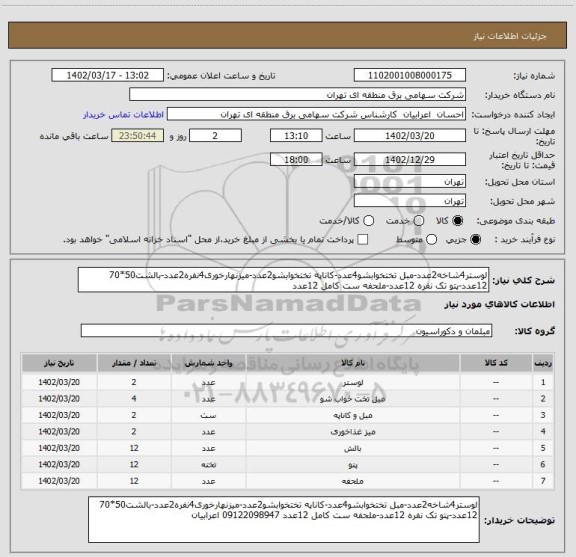Click response deadline time 13:10 field
The height and width of the screenshot is (557, 576).
[x=296, y=136]
